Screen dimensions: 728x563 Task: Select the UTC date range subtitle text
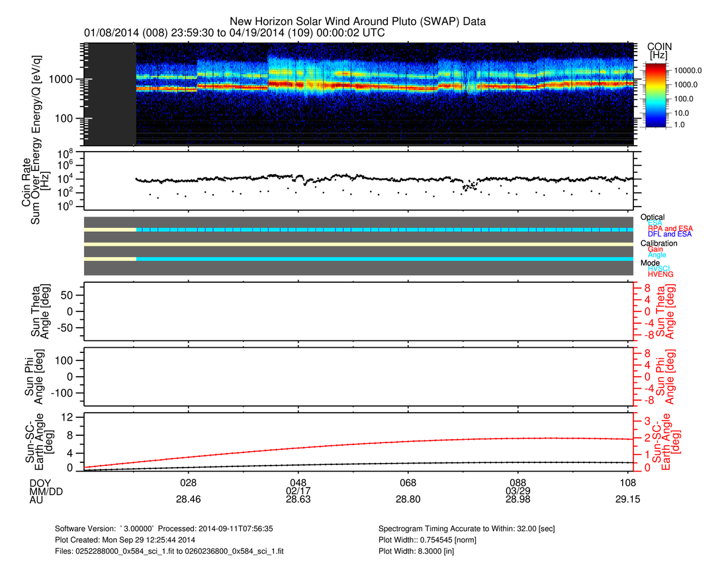tap(234, 32)
